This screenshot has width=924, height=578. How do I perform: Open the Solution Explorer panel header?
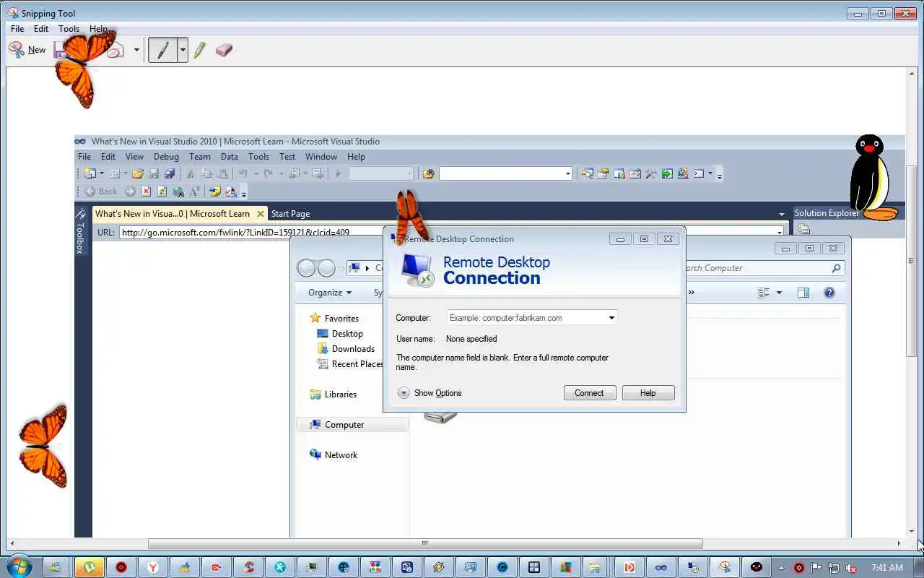coord(827,213)
